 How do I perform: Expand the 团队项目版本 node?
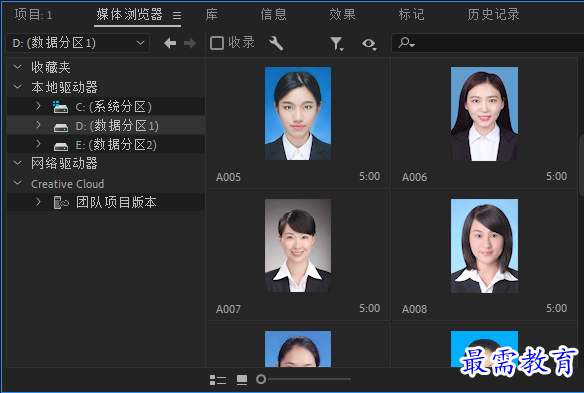(x=38, y=202)
